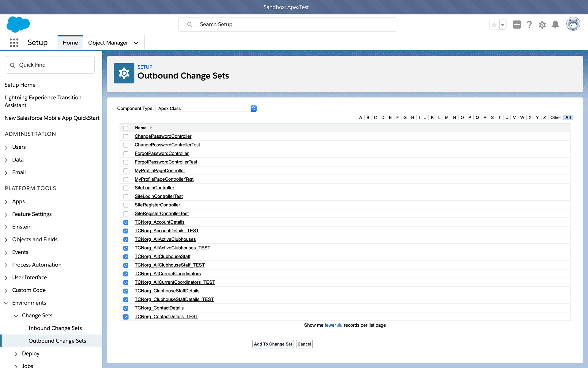Toggle the select-all checkbox in Name header
The height and width of the screenshot is (368, 588).
pyautogui.click(x=126, y=128)
